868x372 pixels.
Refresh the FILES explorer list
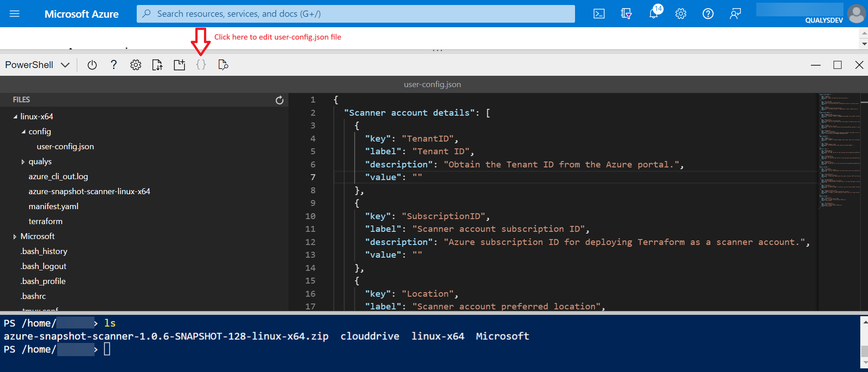tap(279, 100)
